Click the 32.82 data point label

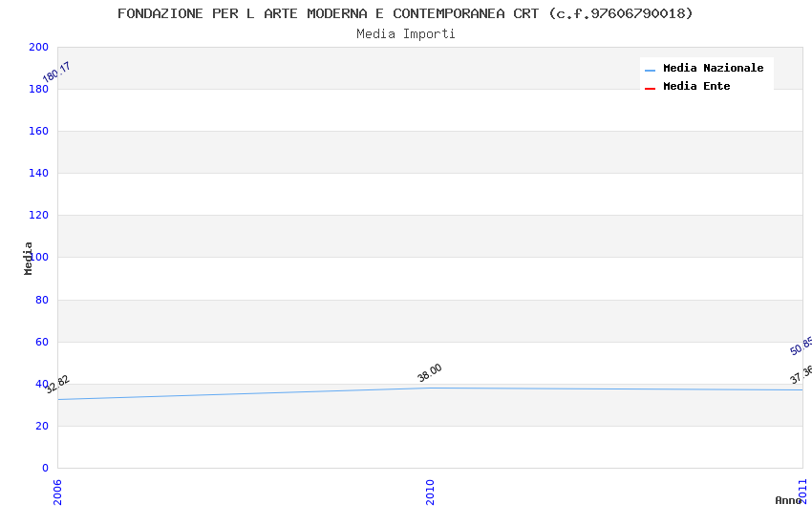coord(57,385)
